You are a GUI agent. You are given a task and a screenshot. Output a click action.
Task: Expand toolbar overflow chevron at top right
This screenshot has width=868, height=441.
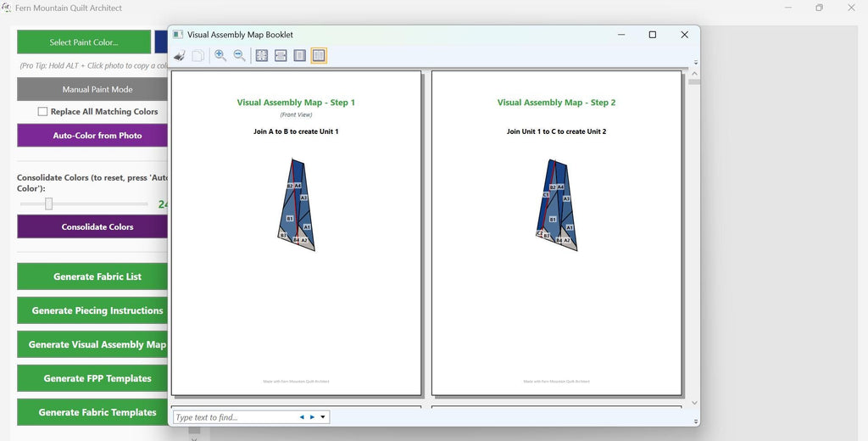click(696, 63)
